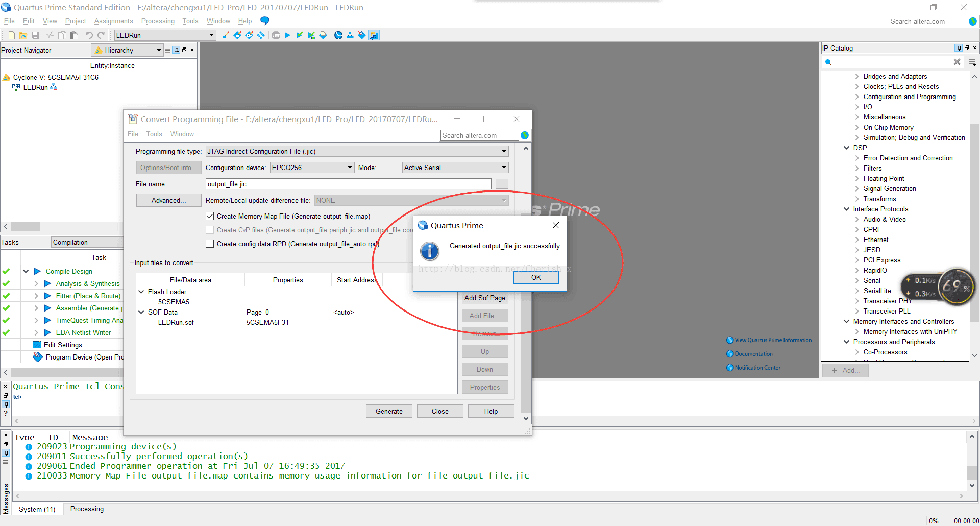This screenshot has height=526, width=980.
Task: Start Compilation with blue play icon
Action: 287,35
